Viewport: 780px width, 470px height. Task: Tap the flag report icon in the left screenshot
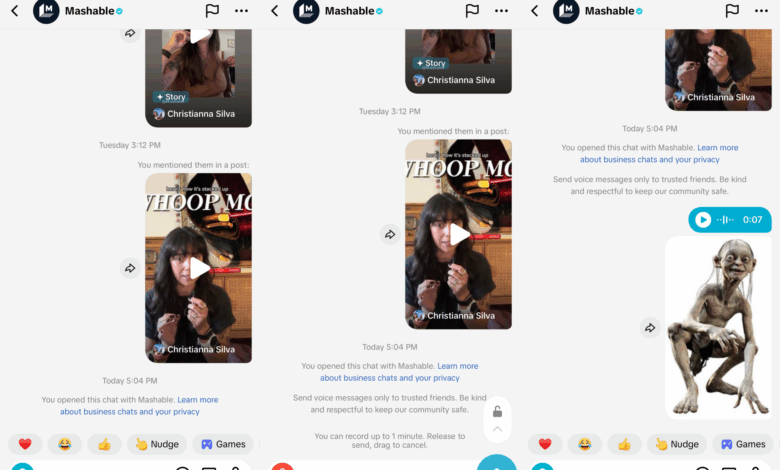point(212,10)
